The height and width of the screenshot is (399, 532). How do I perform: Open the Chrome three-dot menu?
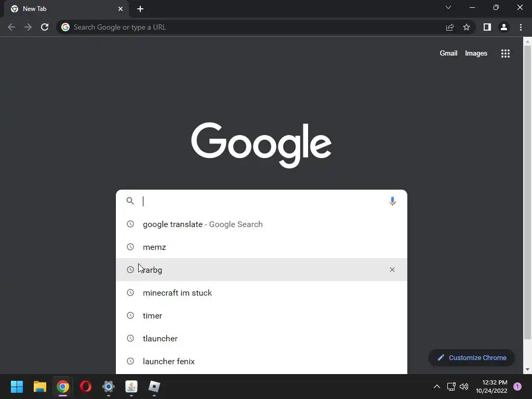pos(521,27)
